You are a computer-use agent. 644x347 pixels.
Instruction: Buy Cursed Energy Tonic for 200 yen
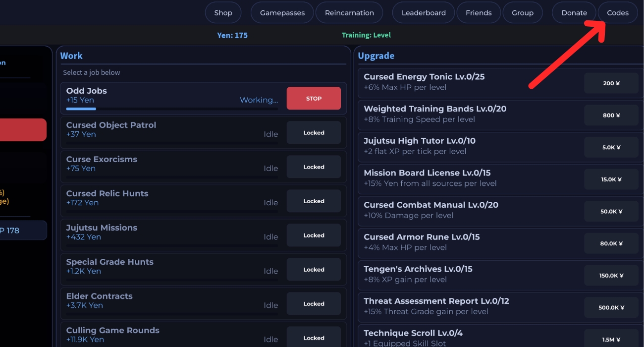point(611,83)
